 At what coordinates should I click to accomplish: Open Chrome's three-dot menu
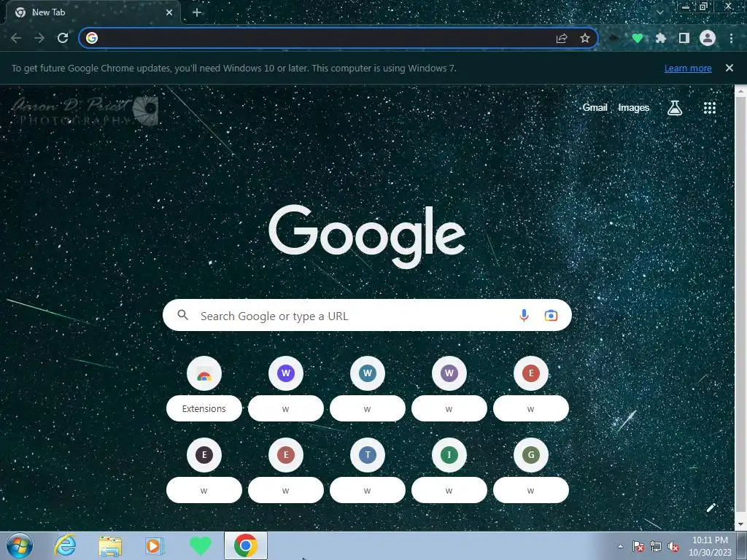click(x=731, y=38)
